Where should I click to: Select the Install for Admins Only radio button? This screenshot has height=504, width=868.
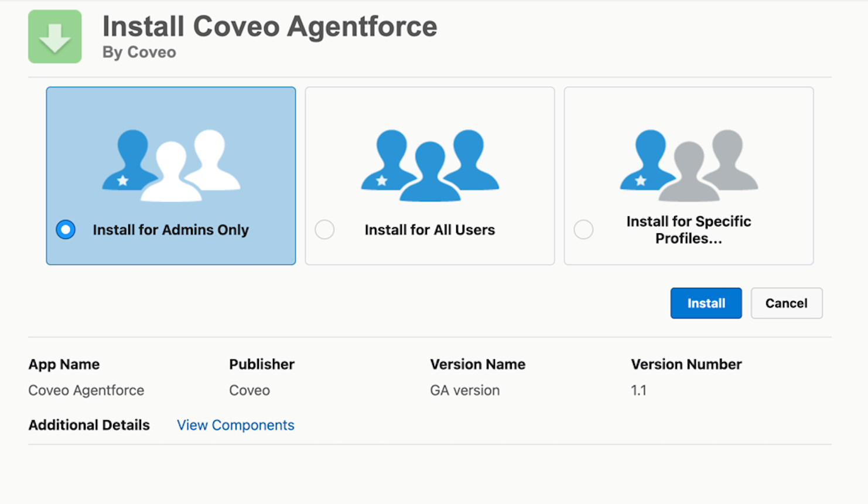point(66,229)
